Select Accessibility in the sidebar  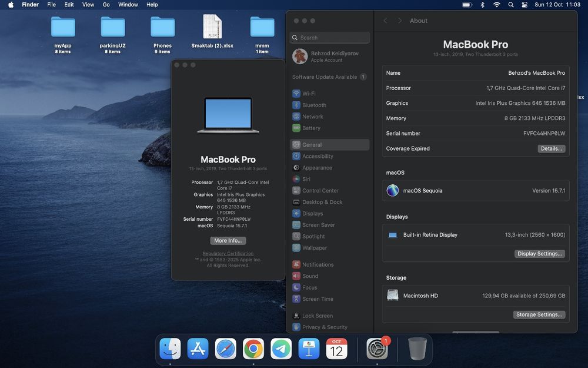318,156
